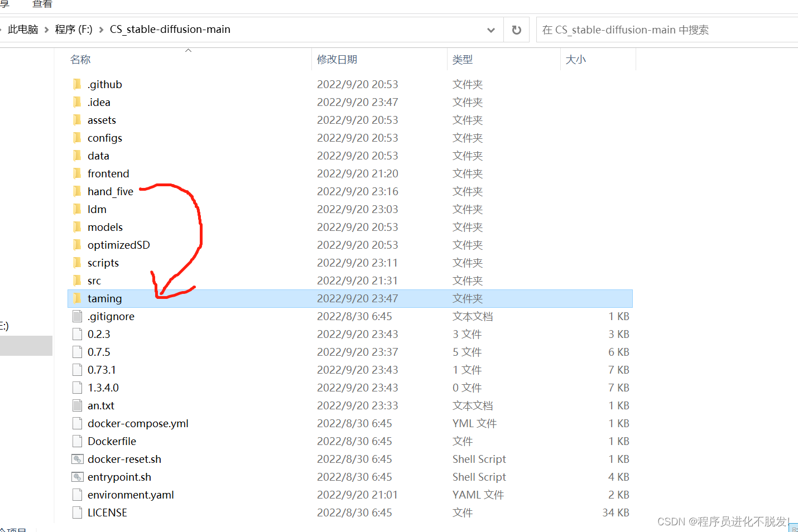Viewport: 798px width, 532px height.
Task: Click the frontend folder icon
Action: coord(77,173)
